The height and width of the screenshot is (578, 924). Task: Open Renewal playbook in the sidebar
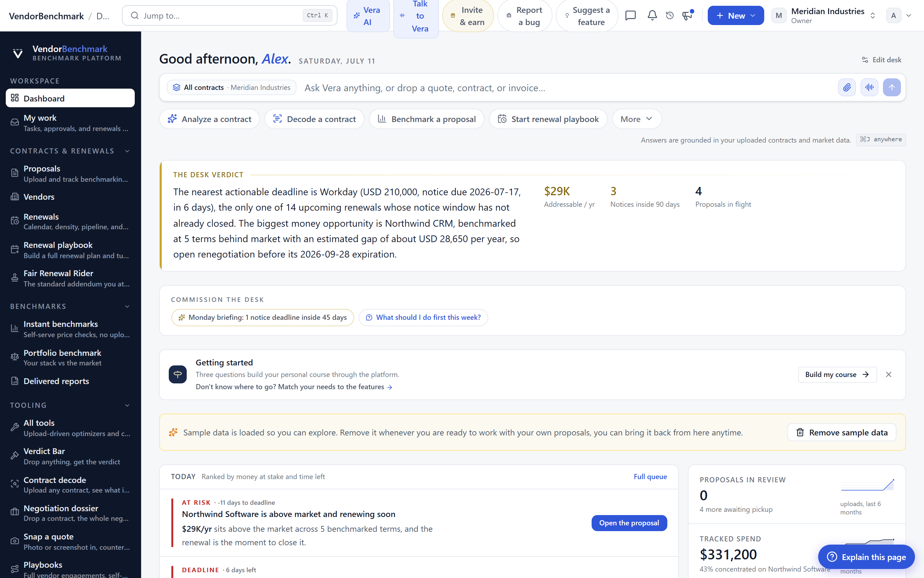tap(70, 250)
